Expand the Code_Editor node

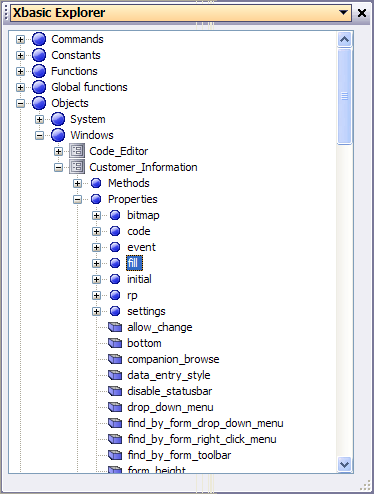coord(58,151)
